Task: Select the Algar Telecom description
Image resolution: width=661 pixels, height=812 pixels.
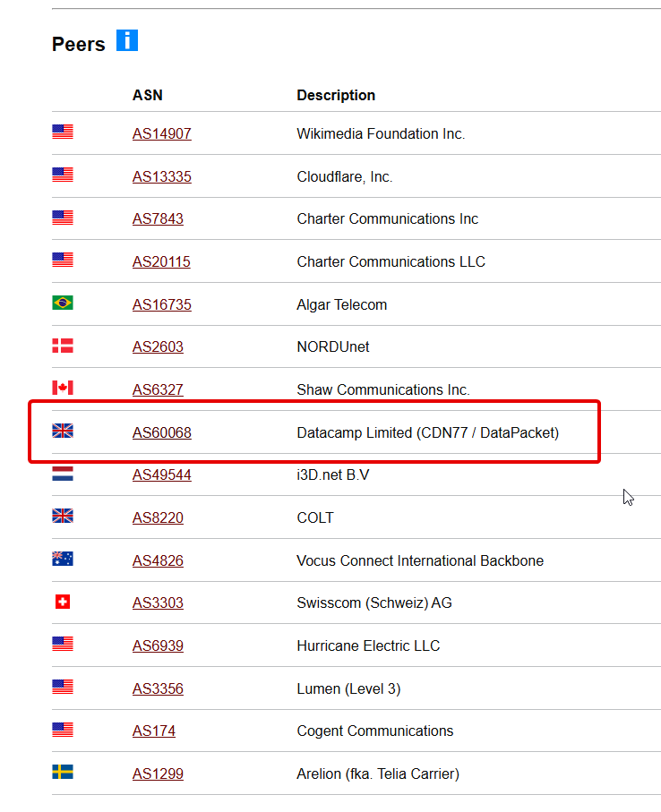Action: pyautogui.click(x=342, y=304)
